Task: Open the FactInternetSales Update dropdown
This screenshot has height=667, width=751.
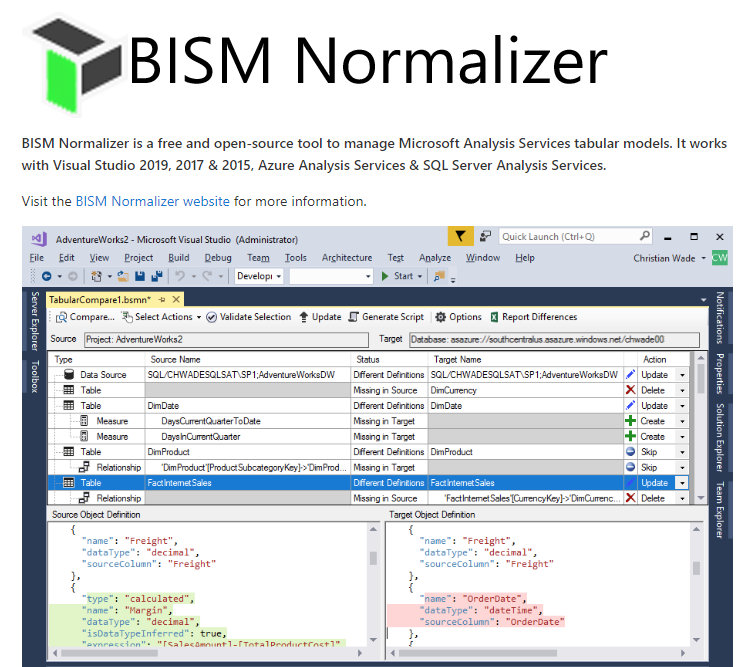Action: (682, 483)
